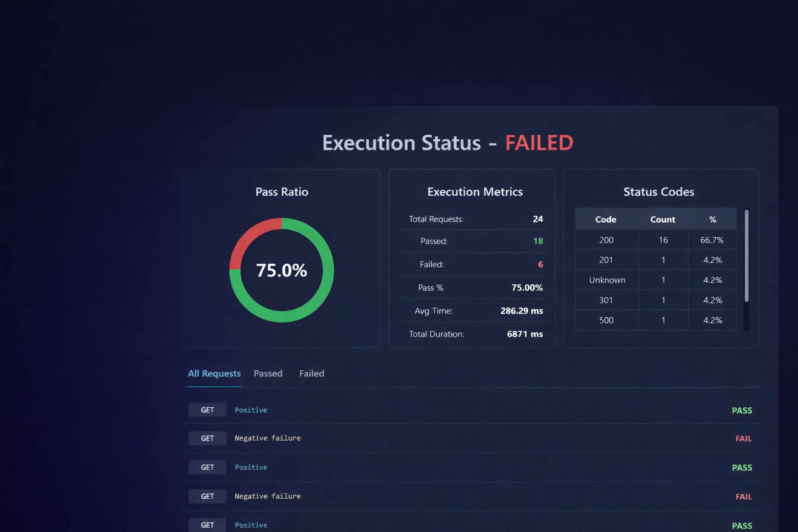Screen dimensions: 798x532
Task: Click the Code column header
Action: point(606,219)
